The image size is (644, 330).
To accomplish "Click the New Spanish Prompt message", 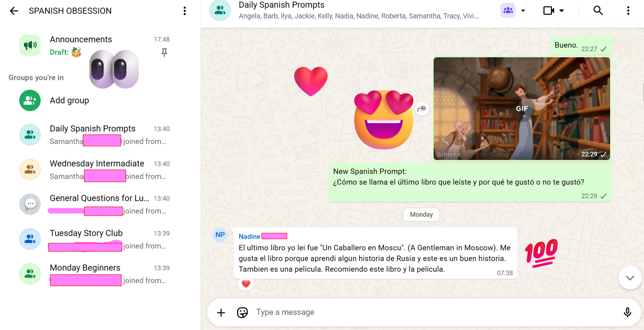I will tap(470, 183).
